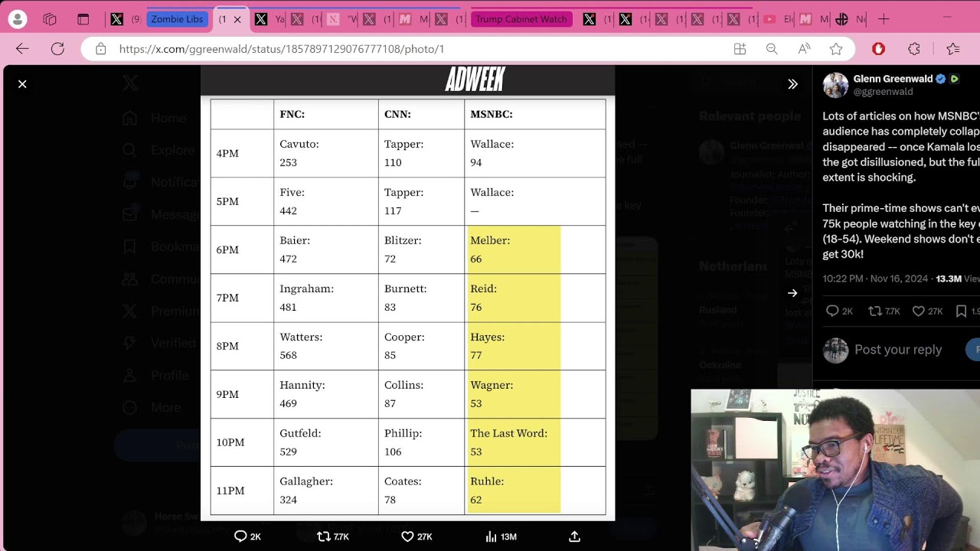Click the Five: 442 cell
The height and width of the screenshot is (551, 980).
pyautogui.click(x=326, y=201)
